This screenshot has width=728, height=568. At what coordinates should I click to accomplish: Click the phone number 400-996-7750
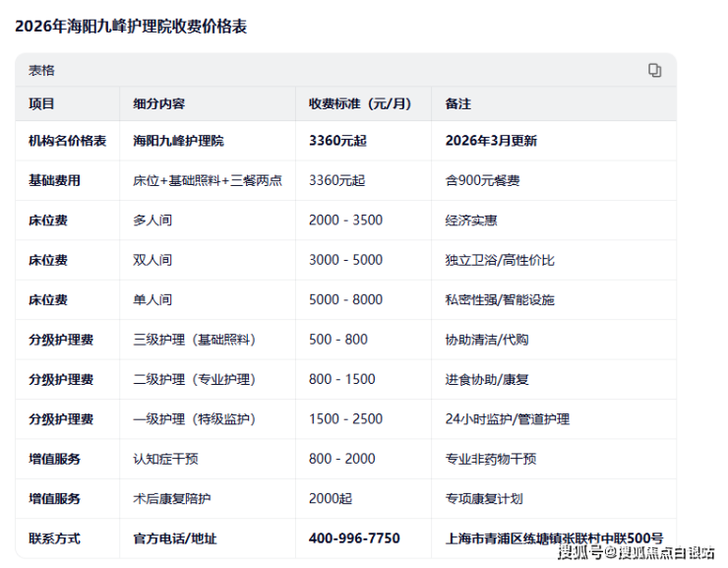[x=354, y=538]
